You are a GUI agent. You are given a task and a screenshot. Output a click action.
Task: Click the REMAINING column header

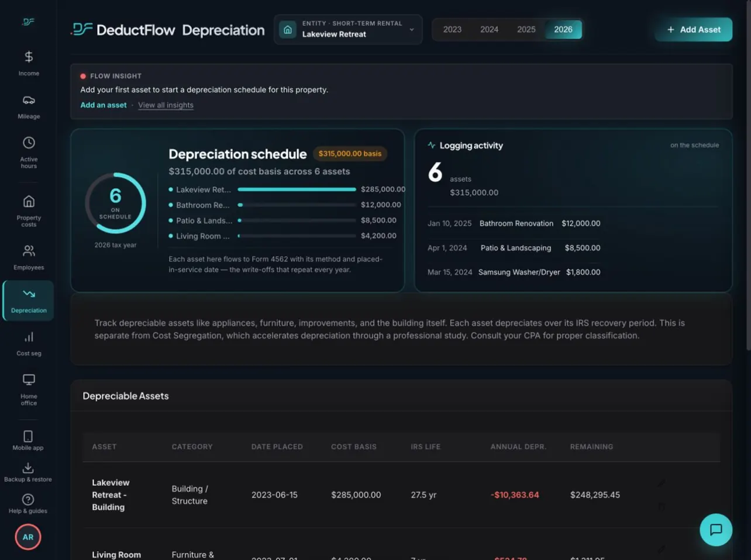pos(591,447)
